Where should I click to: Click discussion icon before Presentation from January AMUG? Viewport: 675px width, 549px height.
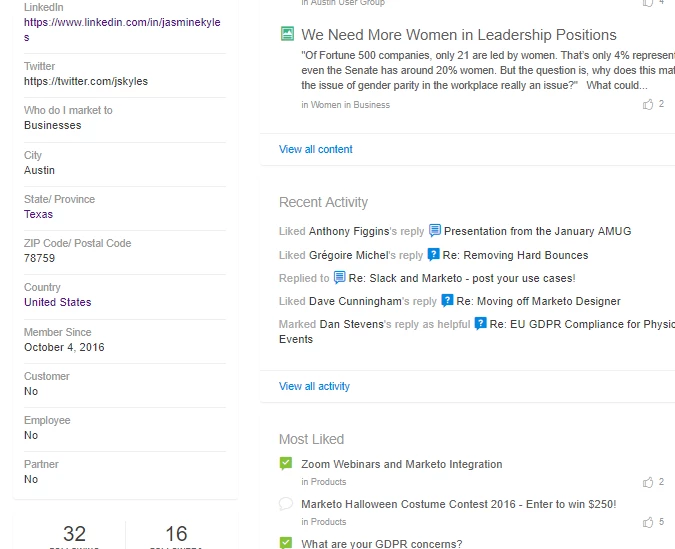click(435, 230)
